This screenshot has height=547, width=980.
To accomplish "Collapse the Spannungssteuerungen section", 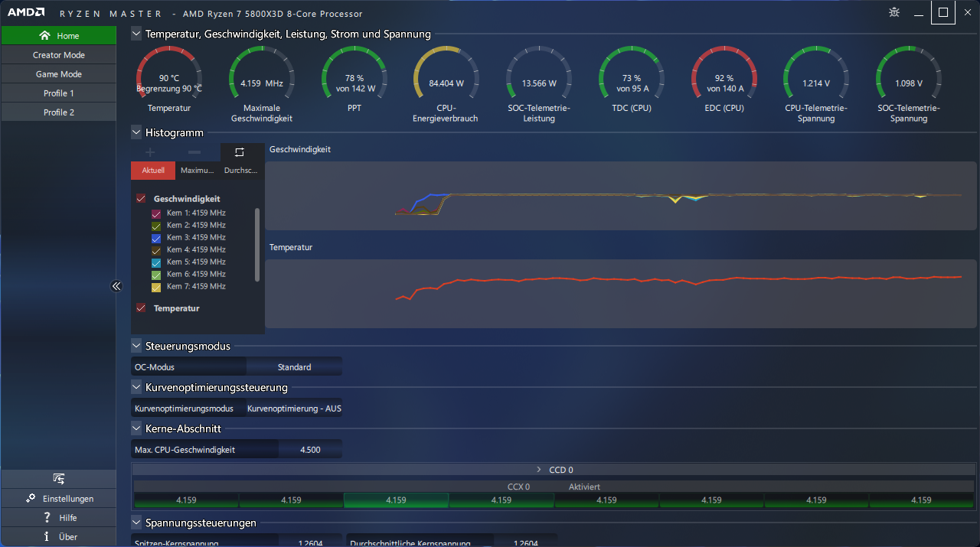I will 136,523.
